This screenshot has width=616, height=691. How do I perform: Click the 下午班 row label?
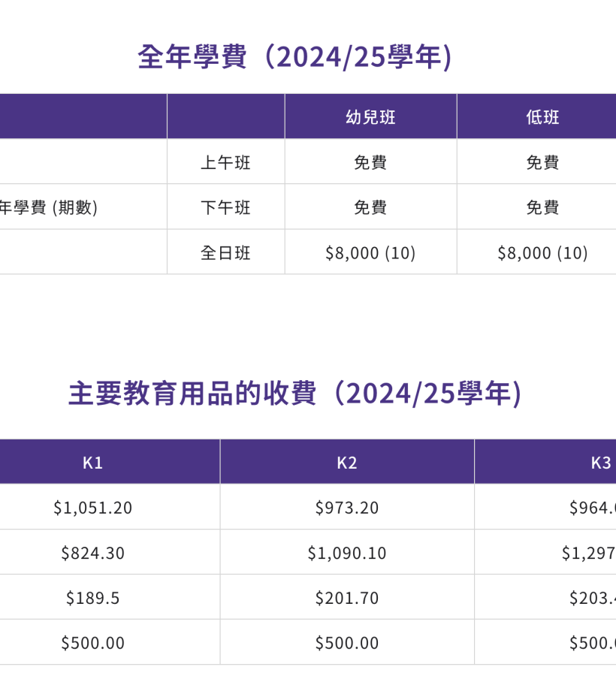tap(225, 207)
